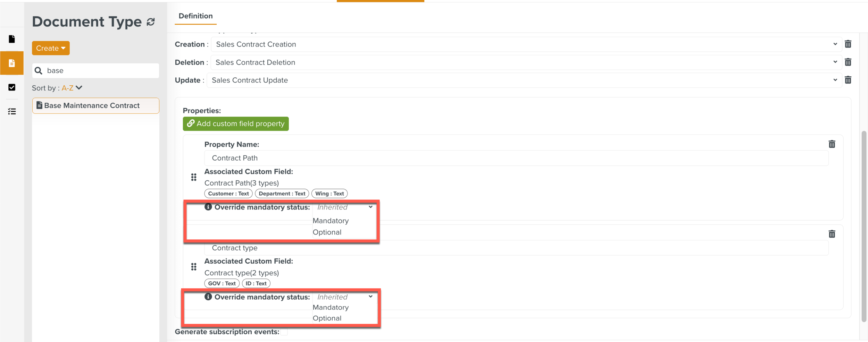Enable Generate subscription events checkbox
Viewport: 868px width, 342px height.
[284, 332]
